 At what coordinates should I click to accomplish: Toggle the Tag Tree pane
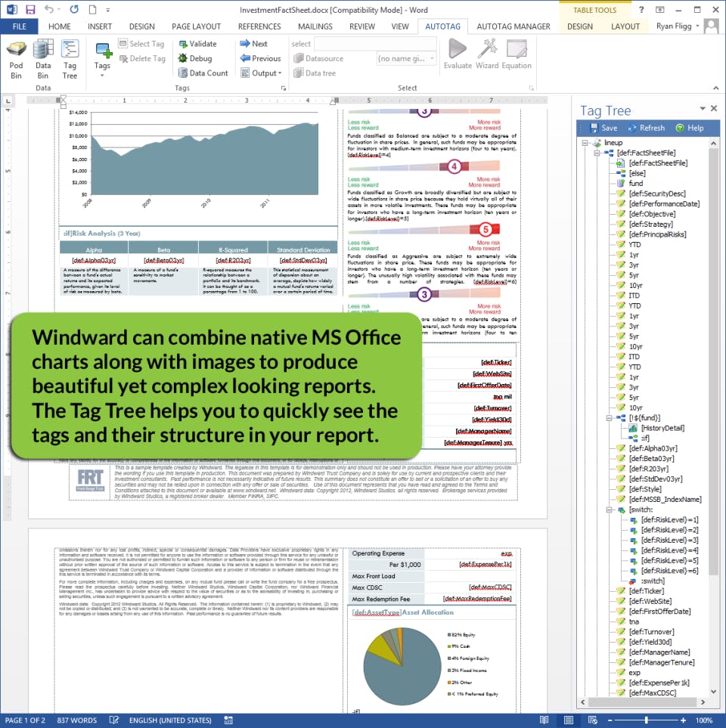click(x=70, y=60)
